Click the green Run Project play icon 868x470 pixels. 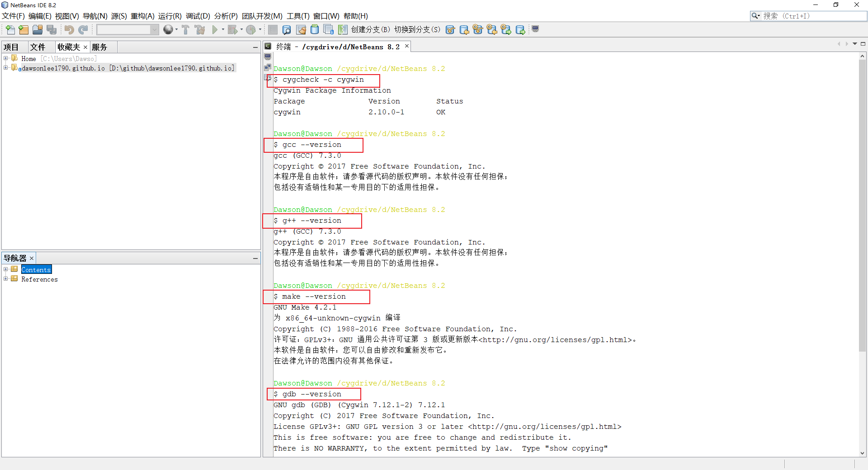click(x=215, y=30)
